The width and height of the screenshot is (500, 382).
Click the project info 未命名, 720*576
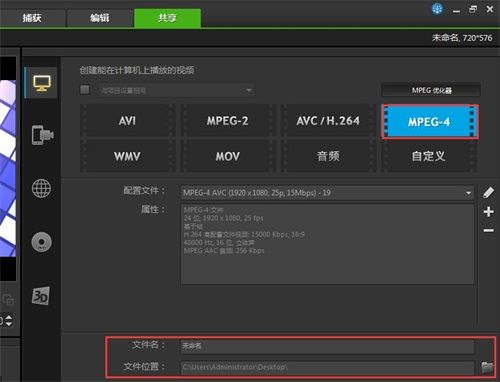point(462,38)
